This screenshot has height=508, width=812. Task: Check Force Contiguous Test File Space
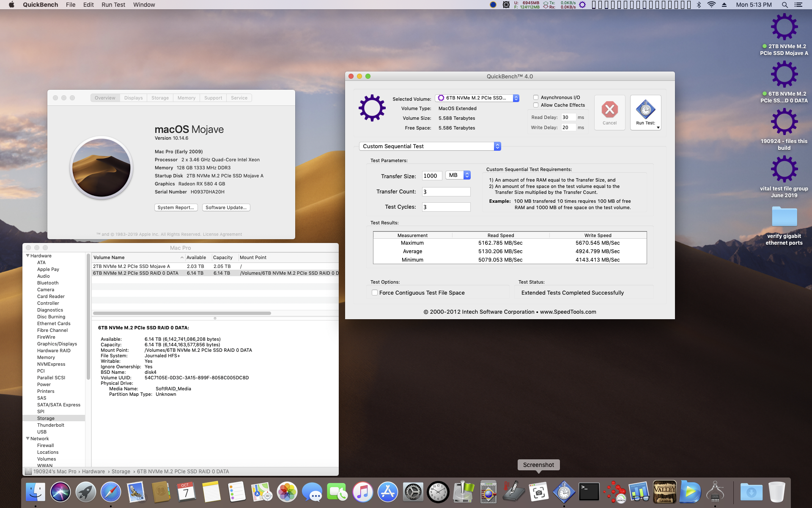pos(375,293)
